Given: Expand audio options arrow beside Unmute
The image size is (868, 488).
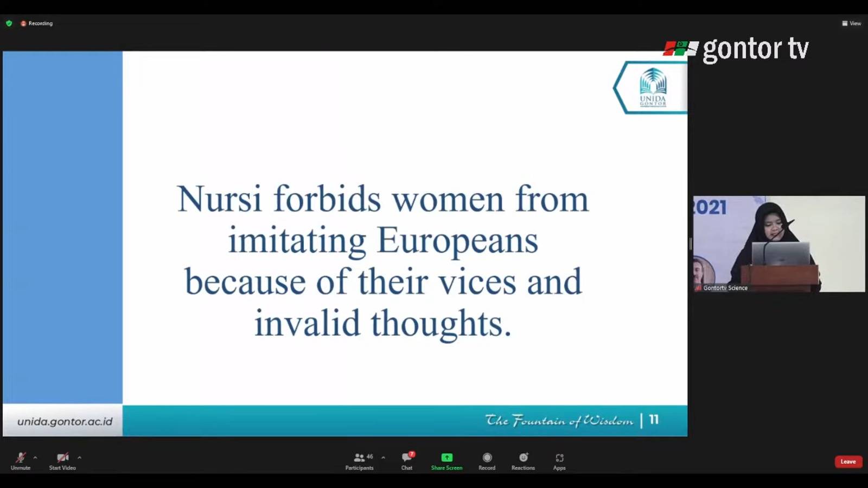Looking at the screenshot, I should point(35,458).
